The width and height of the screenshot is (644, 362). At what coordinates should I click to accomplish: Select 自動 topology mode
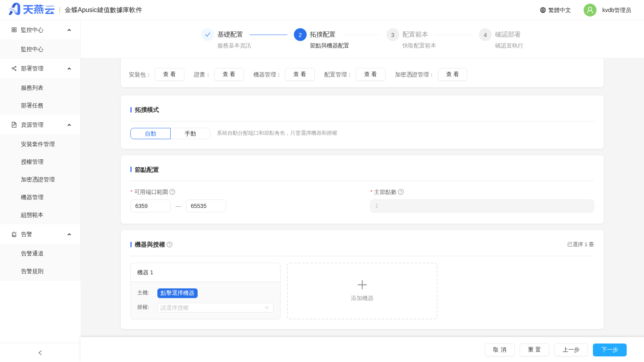151,134
